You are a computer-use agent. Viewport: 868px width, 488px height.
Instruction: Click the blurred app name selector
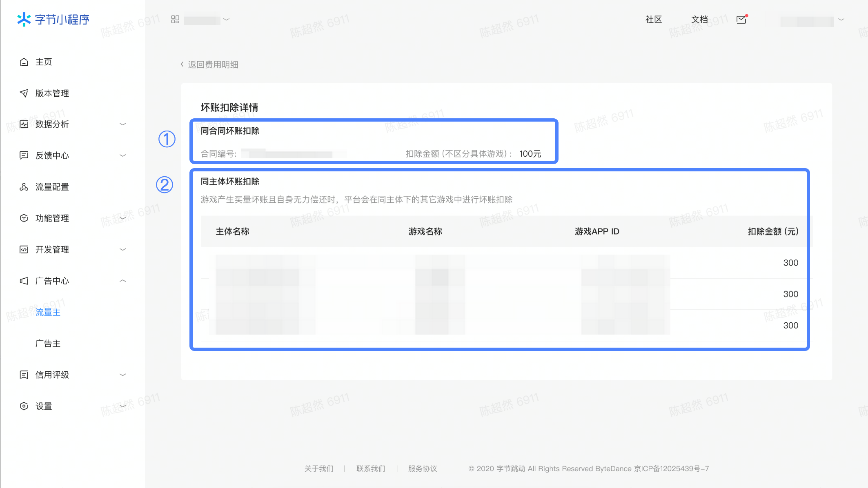[x=202, y=20]
